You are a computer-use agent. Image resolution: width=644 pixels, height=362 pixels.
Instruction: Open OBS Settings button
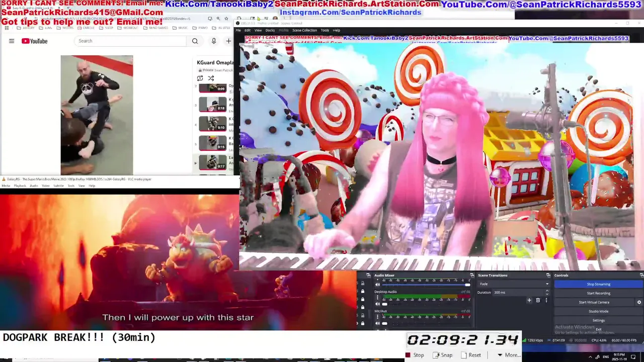tap(598, 320)
